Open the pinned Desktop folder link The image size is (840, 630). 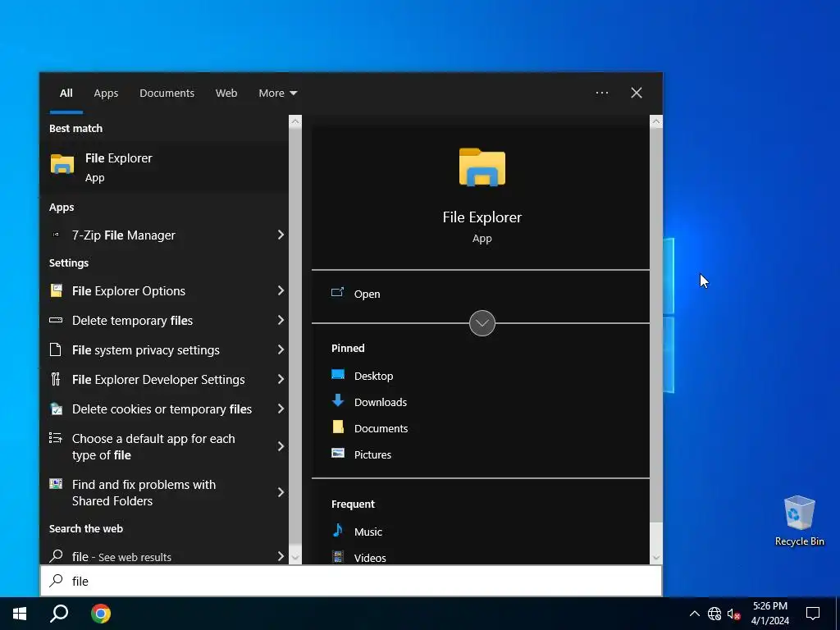[373, 376]
